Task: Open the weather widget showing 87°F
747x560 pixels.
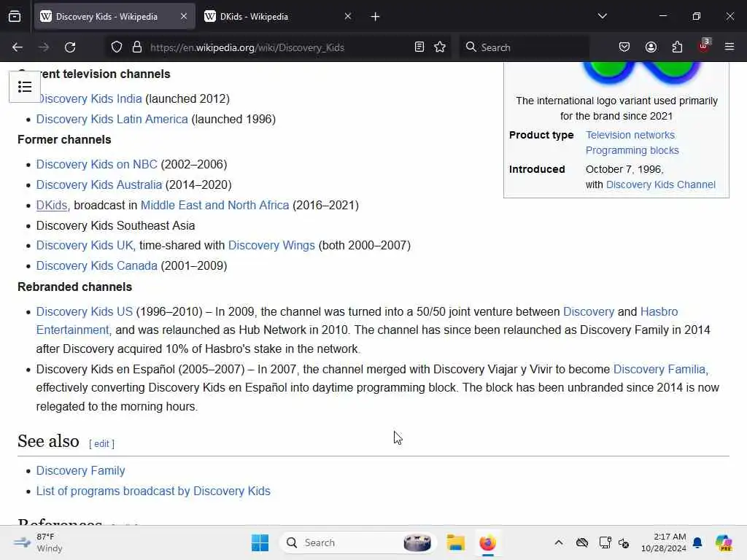Action: [x=38, y=542]
